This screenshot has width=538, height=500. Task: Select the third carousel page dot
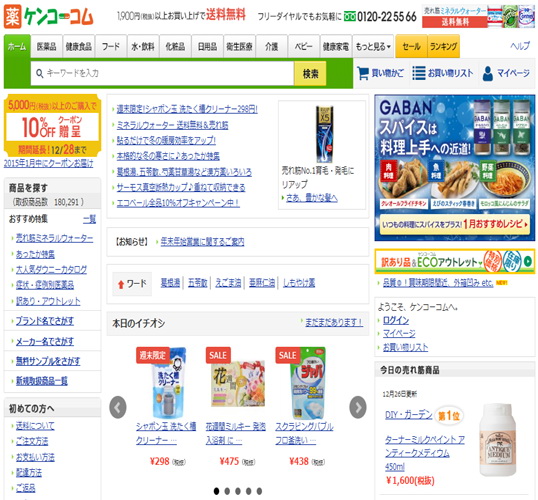238,491
